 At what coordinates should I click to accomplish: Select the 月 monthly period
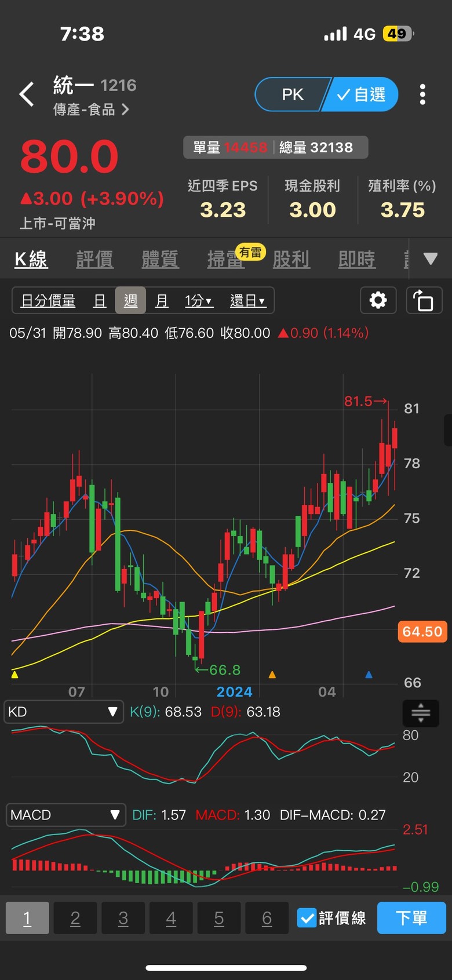pos(162,301)
